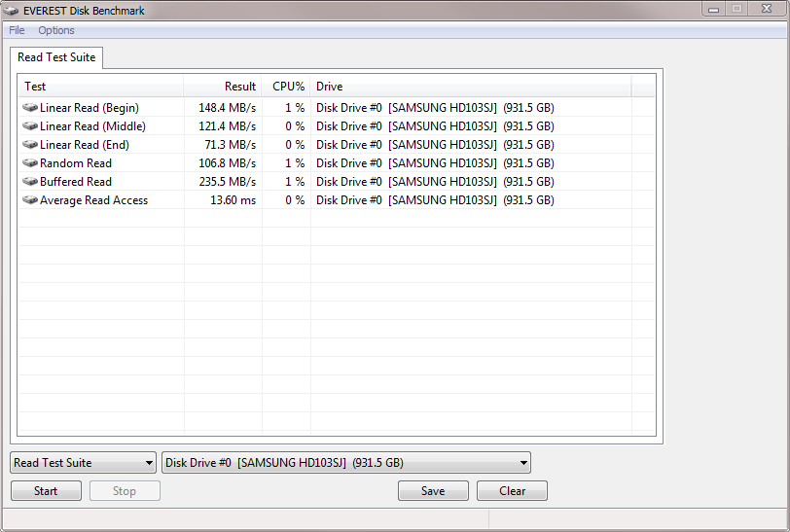Open the Options menu
This screenshot has height=532, width=790.
[56, 30]
